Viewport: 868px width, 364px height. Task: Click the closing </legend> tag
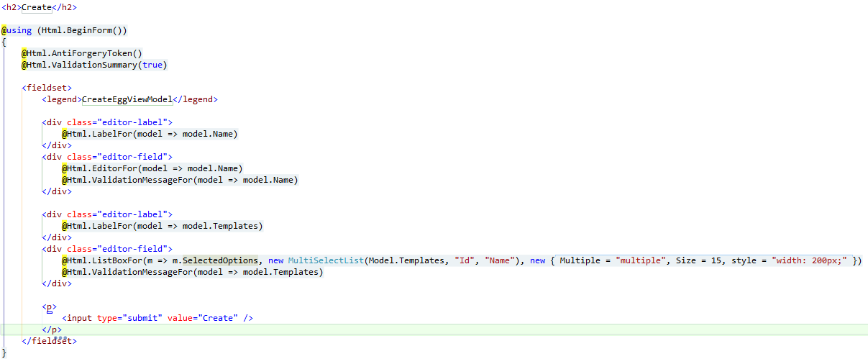click(x=195, y=99)
